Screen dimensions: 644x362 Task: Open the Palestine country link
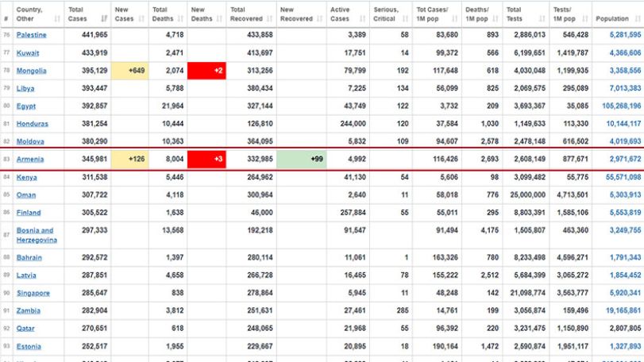[x=31, y=35]
